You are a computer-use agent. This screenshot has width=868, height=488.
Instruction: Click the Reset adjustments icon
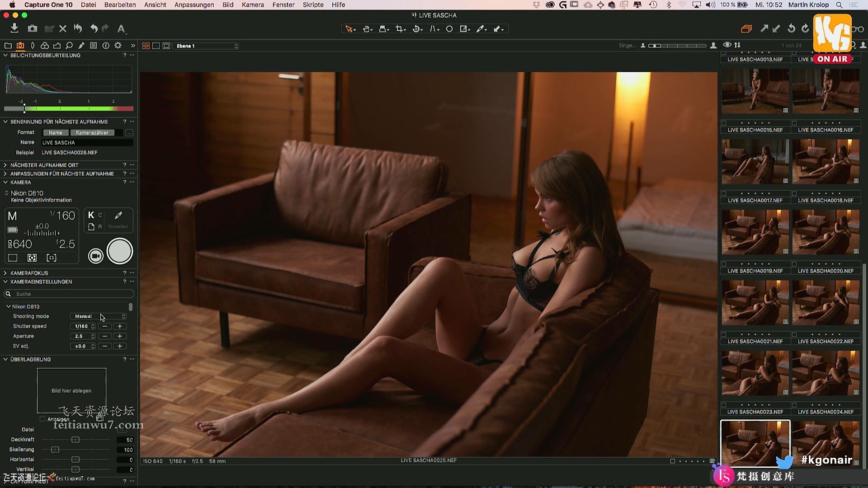tap(78, 28)
